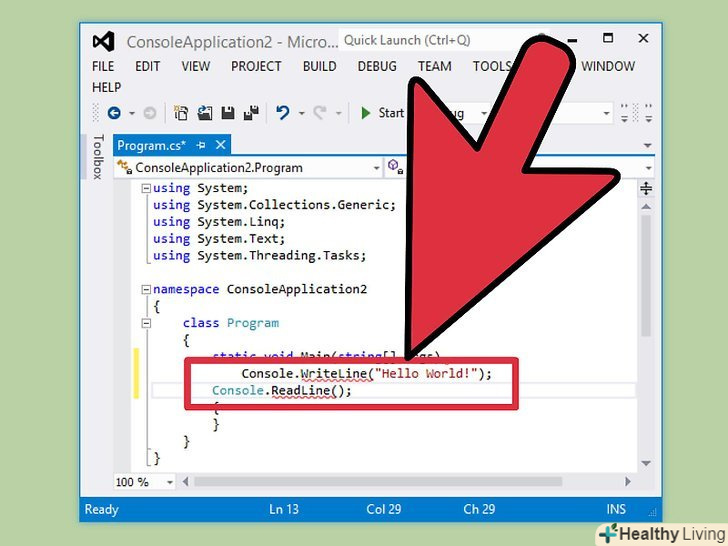Click the vertical scrollbar down arrow

point(646,463)
